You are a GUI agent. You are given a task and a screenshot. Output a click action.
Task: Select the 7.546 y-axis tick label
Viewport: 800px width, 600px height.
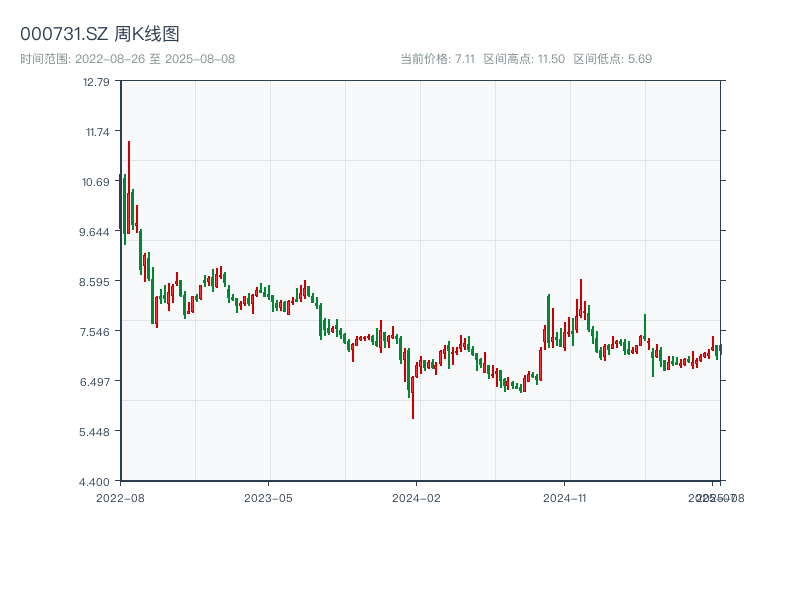point(96,332)
